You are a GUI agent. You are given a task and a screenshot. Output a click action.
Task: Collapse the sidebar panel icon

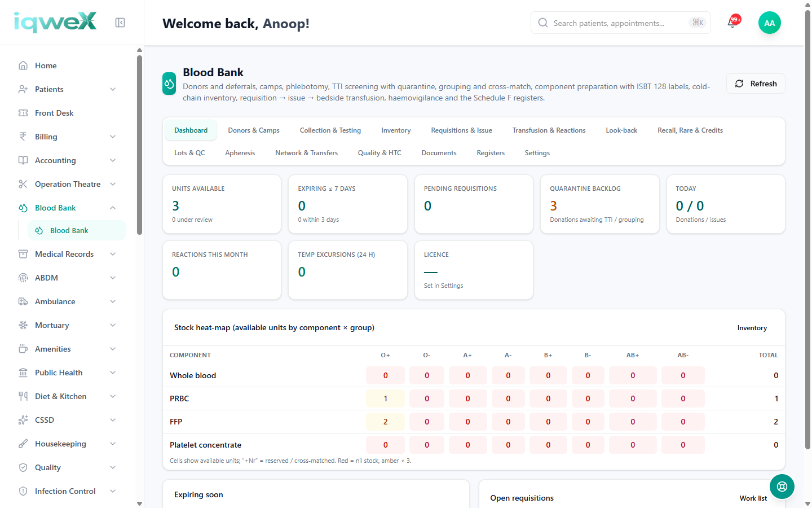120,23
